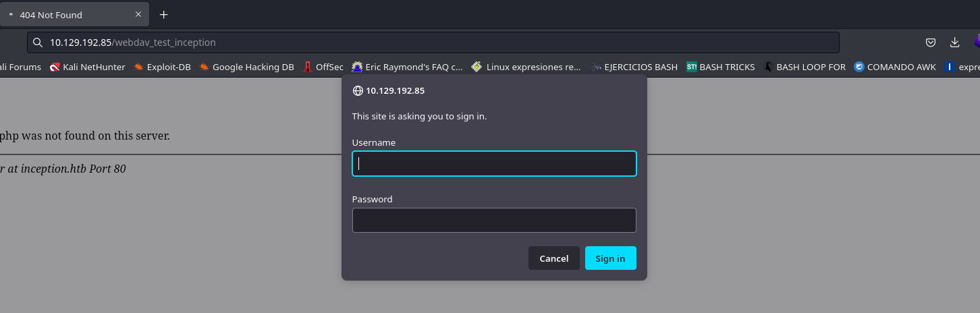The width and height of the screenshot is (980, 313).
Task: Select the 404 Not Found tab
Action: pos(67,14)
